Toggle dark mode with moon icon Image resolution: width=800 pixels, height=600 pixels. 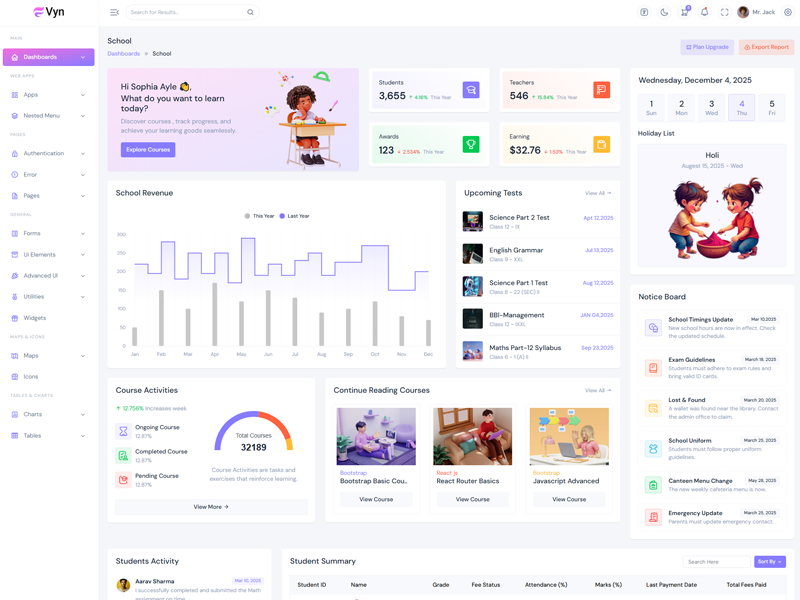pyautogui.click(x=664, y=12)
